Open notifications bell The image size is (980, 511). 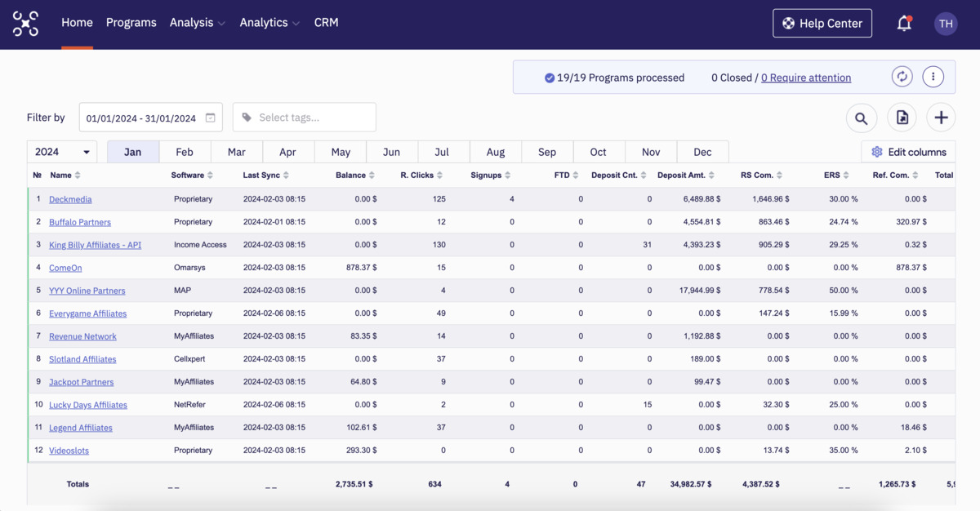click(904, 24)
